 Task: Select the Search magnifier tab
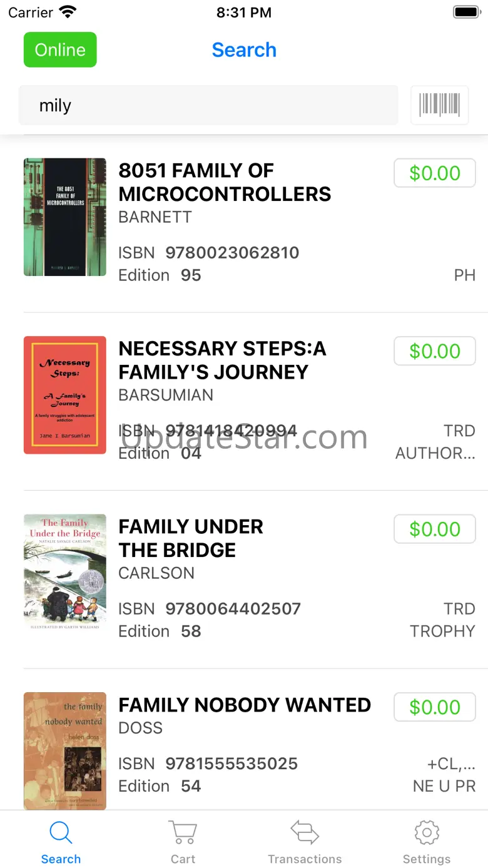(x=61, y=842)
